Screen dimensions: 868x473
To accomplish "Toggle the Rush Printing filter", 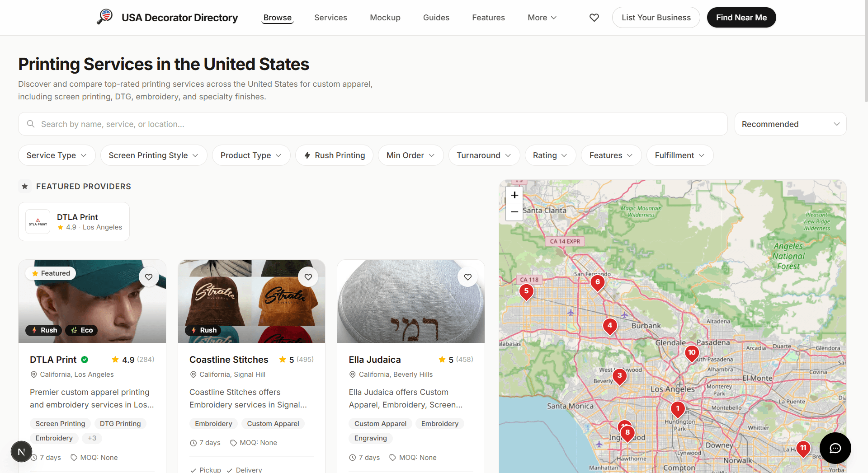I will [334, 155].
